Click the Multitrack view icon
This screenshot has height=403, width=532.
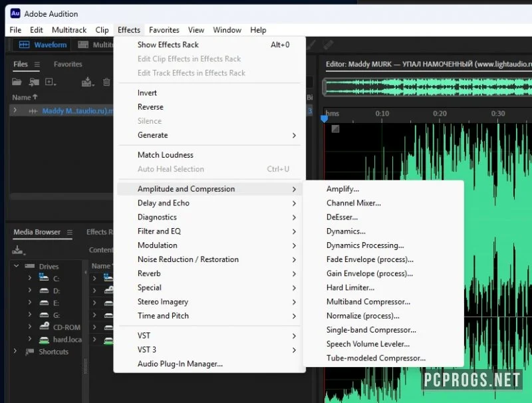pos(83,45)
